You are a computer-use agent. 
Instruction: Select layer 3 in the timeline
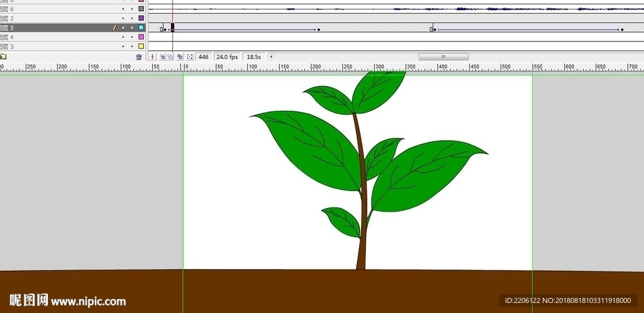[x=73, y=47]
